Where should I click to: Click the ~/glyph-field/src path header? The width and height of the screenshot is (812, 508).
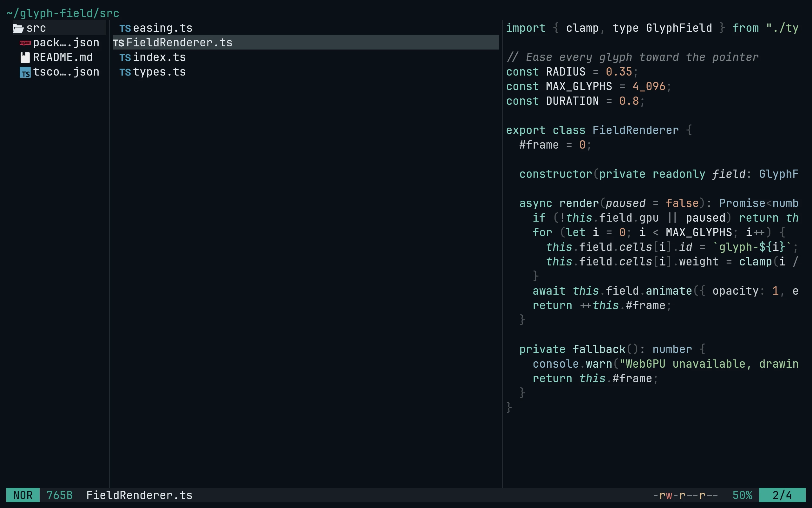pos(63,13)
